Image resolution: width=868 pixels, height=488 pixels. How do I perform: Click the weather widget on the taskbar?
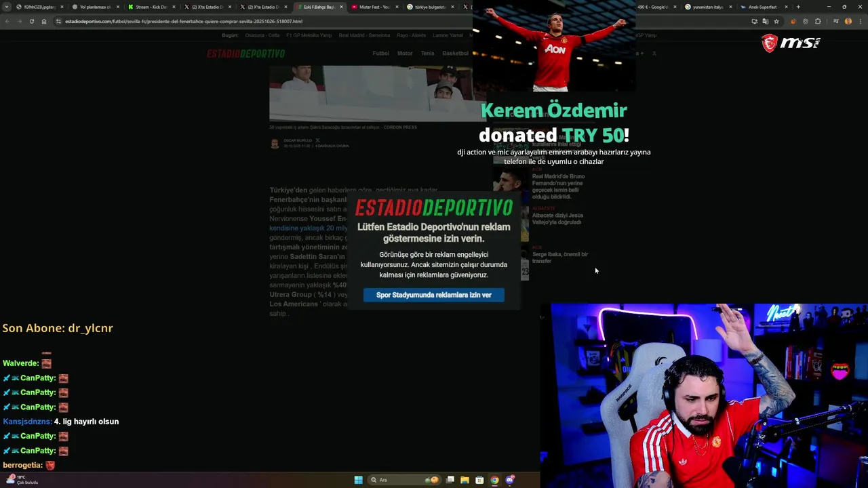tap(21, 479)
